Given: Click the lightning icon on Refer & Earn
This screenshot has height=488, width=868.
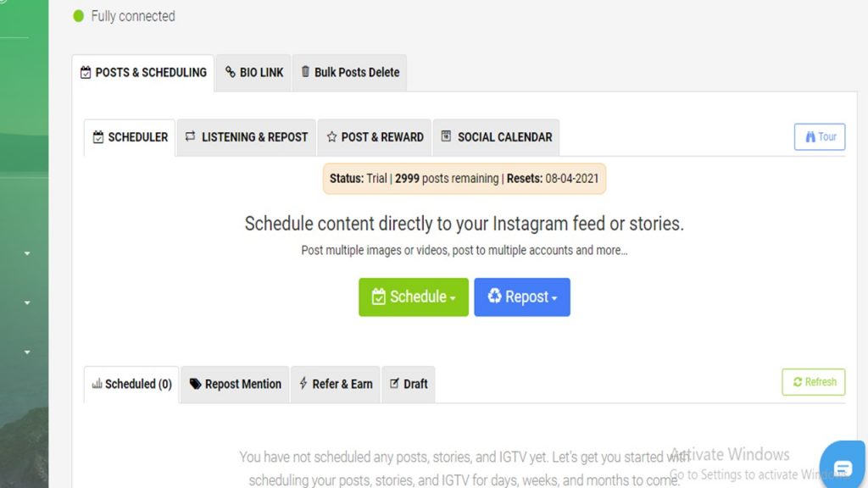Looking at the screenshot, I should pos(303,383).
